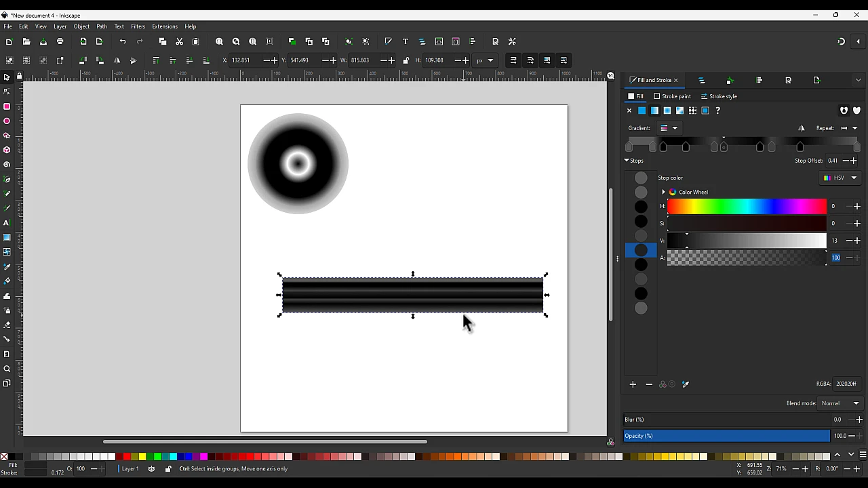
Task: Expand the Color Wheel section
Action: tap(663, 192)
